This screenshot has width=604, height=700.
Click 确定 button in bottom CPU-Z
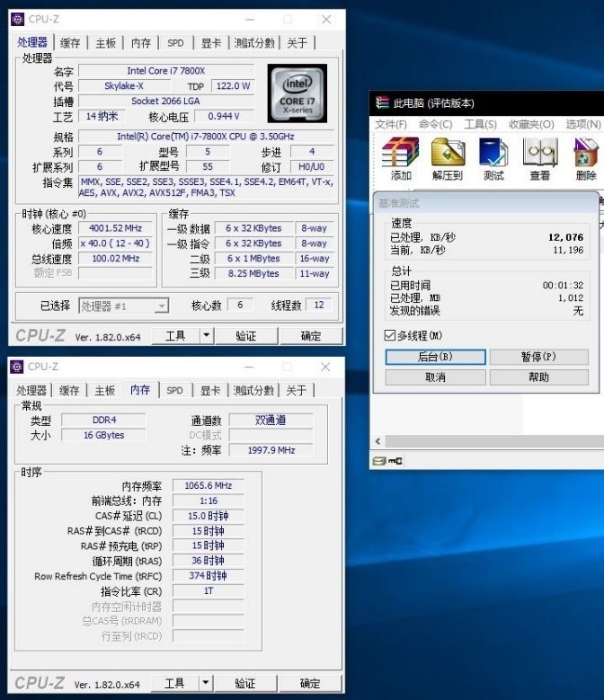coord(310,683)
